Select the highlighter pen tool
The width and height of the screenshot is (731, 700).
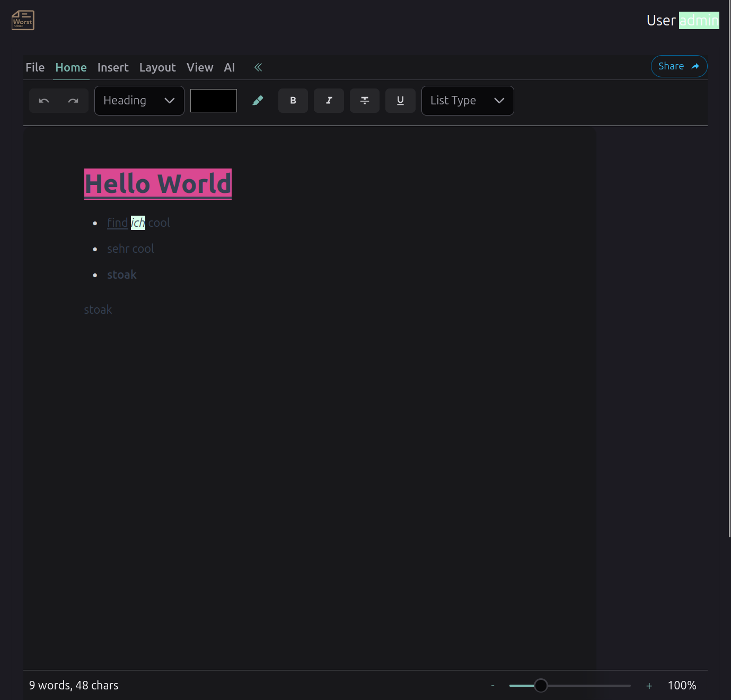[258, 101]
